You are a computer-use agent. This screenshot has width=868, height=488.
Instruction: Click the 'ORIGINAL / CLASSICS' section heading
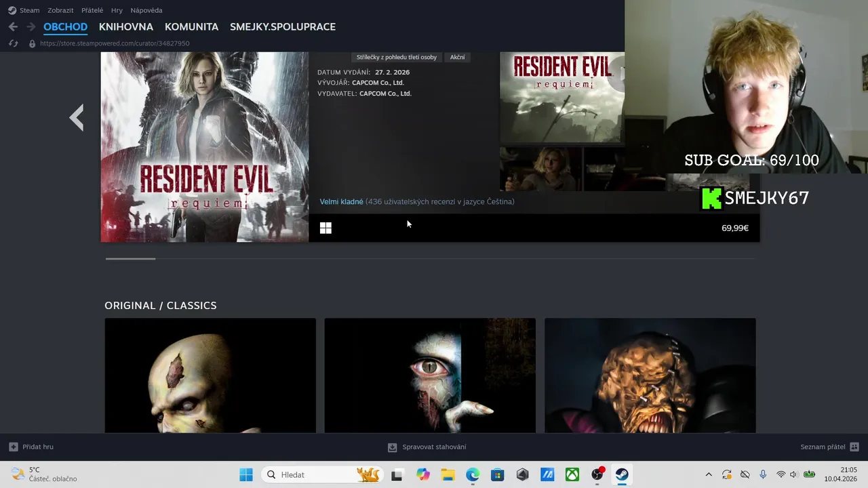pyautogui.click(x=161, y=306)
